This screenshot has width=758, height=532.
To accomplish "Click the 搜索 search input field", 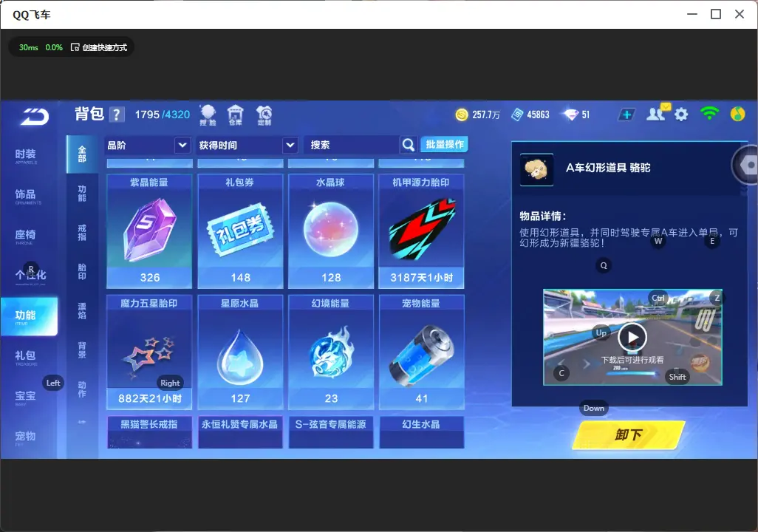I will point(352,145).
